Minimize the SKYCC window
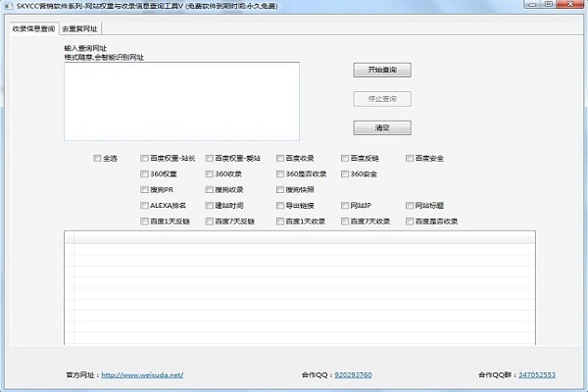Viewport: 588px width, 392px height. [x=532, y=4]
